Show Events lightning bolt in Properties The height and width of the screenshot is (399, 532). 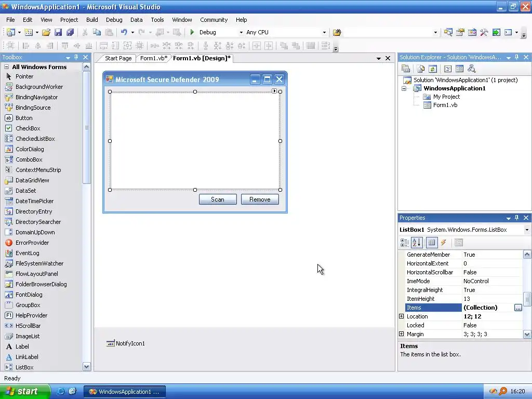coord(444,243)
